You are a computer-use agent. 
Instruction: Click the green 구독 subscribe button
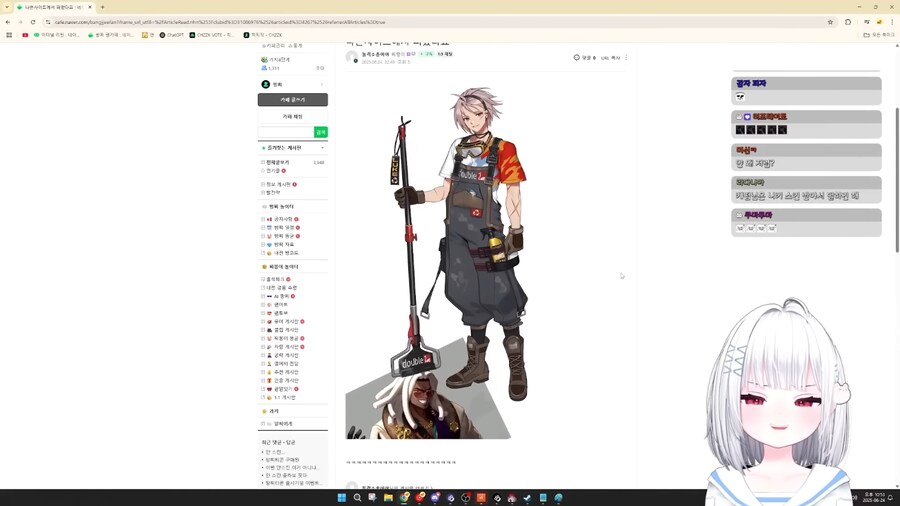tap(426, 54)
